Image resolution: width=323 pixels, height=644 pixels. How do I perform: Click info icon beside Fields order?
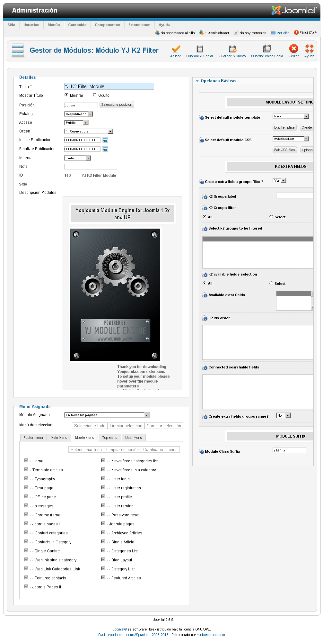click(205, 318)
